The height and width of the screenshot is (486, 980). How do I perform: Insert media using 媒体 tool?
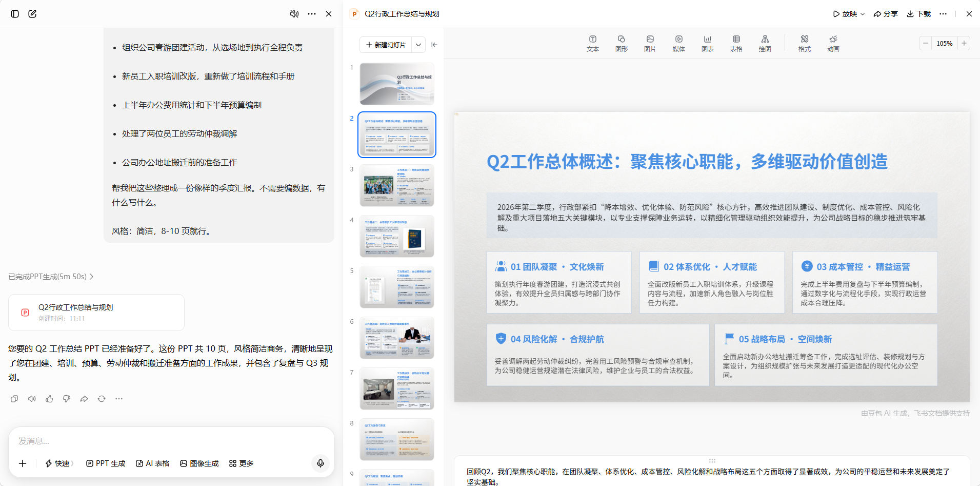(679, 44)
